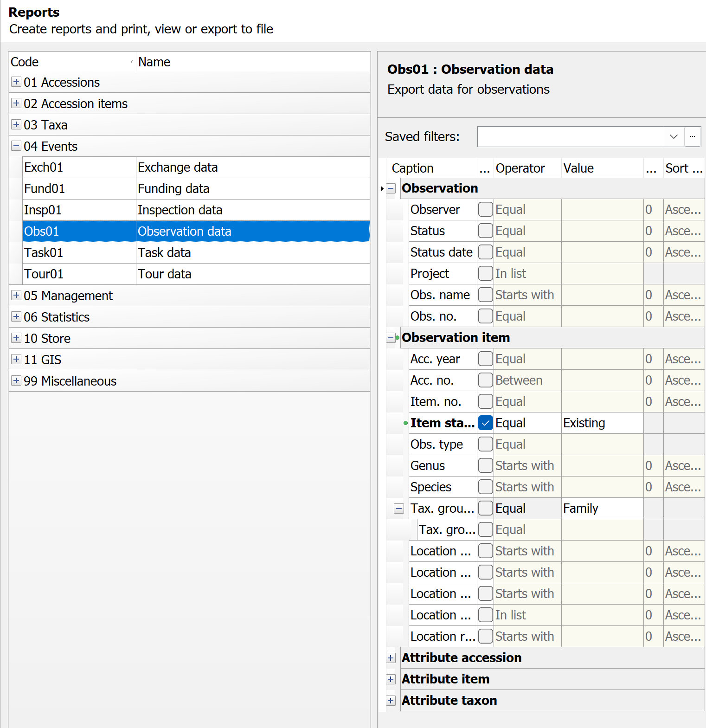Collapse the Tax. group sub-rows

coord(399,509)
